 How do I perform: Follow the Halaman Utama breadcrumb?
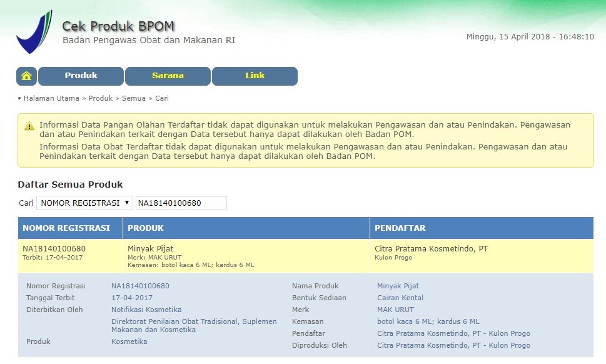pyautogui.click(x=51, y=98)
